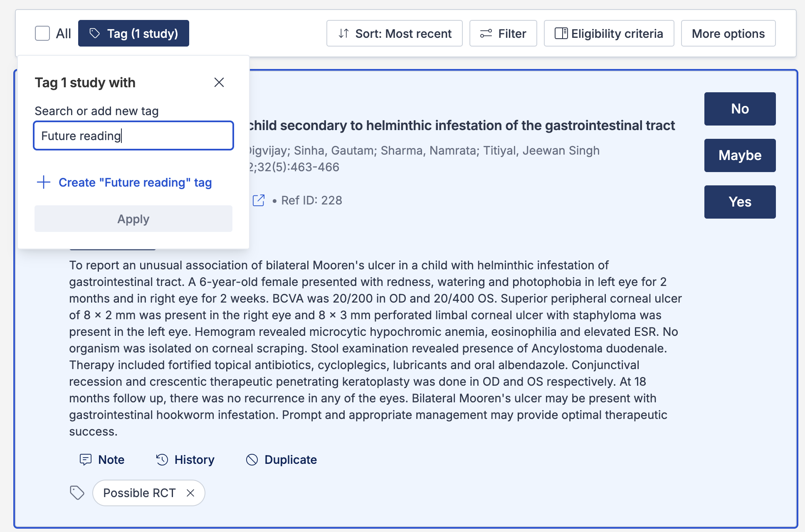Open the external link icon near Ref ID
This screenshot has height=532, width=805.
259,200
